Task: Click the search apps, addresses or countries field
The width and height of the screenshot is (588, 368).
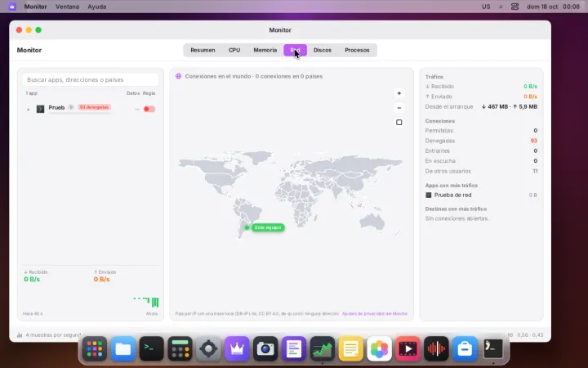Action: point(91,79)
